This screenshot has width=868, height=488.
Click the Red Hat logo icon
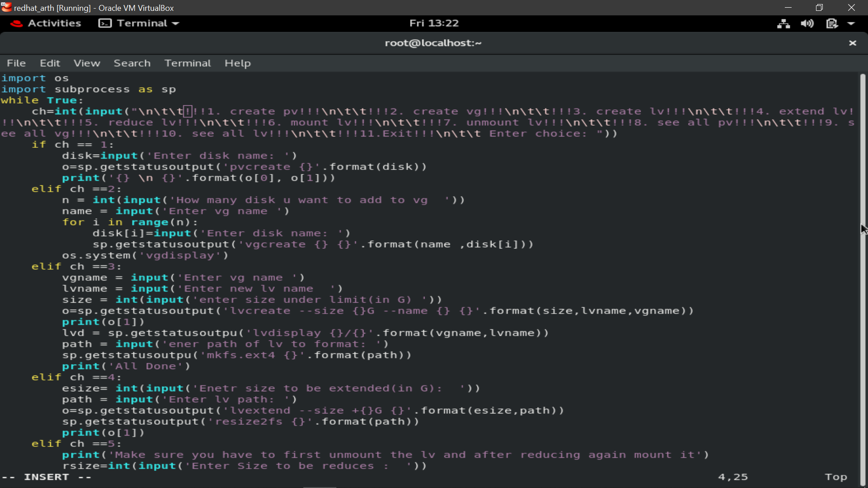point(16,23)
